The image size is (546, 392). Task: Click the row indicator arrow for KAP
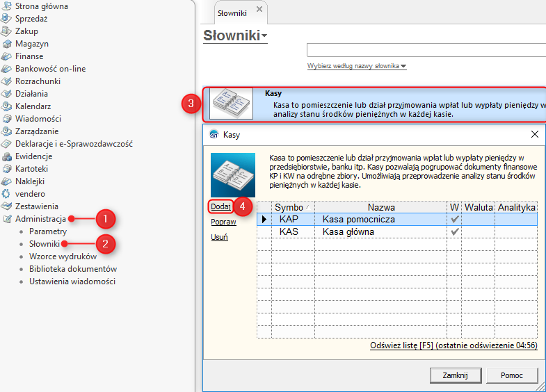pos(264,219)
